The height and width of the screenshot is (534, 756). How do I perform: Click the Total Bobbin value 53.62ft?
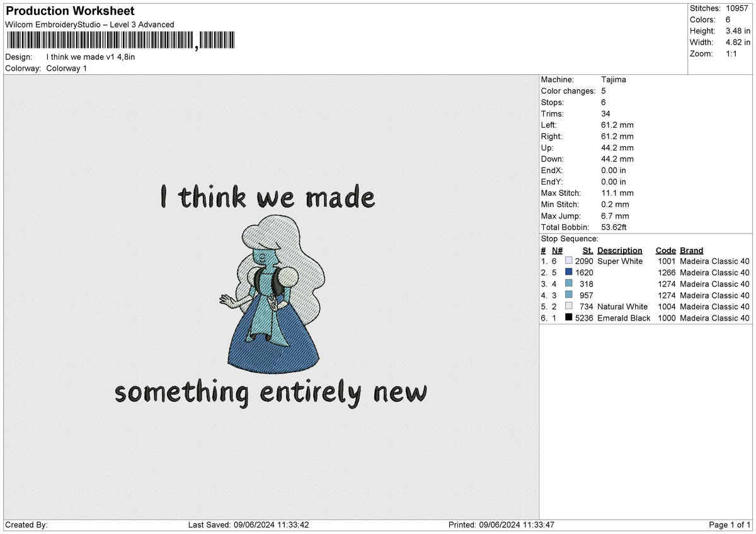point(614,227)
